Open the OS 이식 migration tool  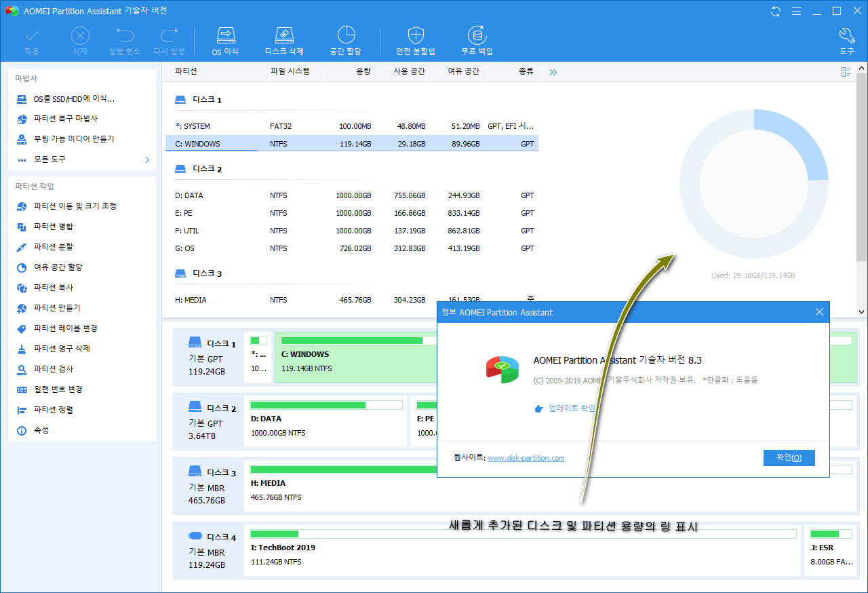[225, 41]
